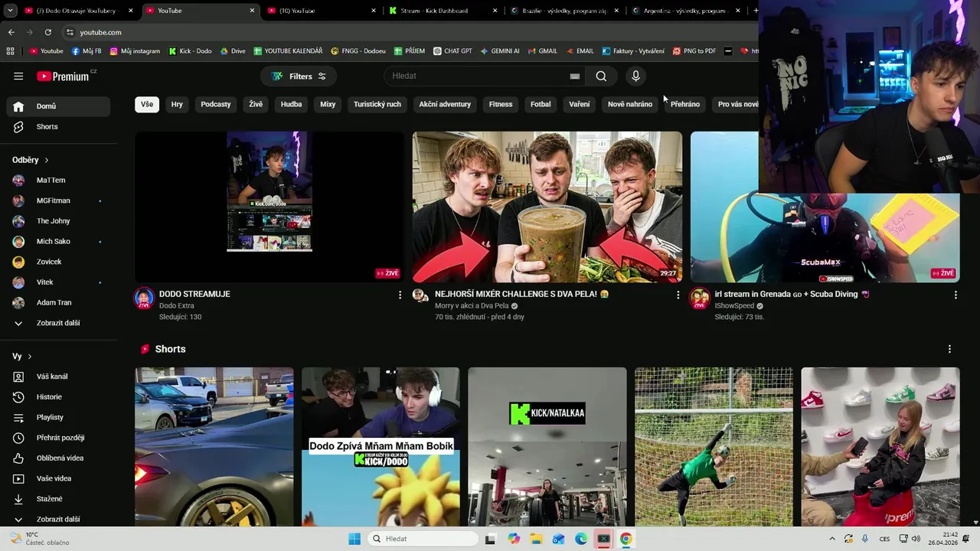Screen dimensions: 980x551
Task: Open The Johny channel subscription
Action: click(58, 221)
